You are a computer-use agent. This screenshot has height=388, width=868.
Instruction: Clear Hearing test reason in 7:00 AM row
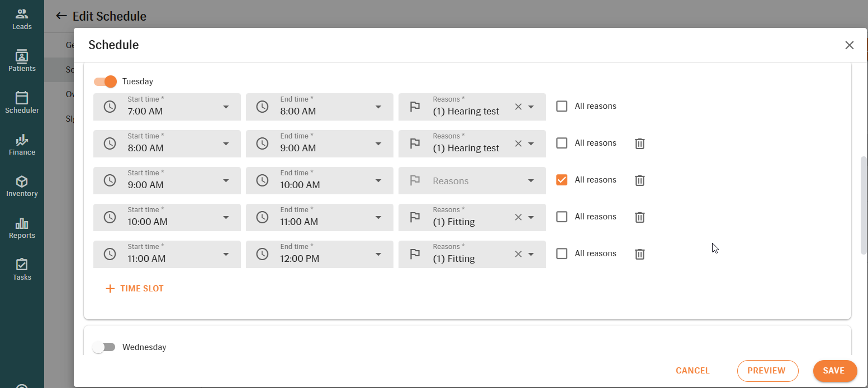[x=518, y=107]
